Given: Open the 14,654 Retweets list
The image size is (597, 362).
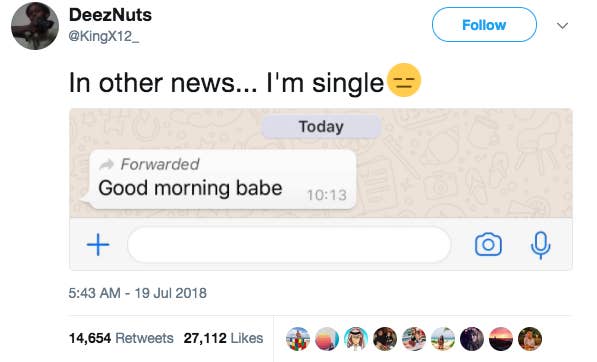Looking at the screenshot, I should click(x=121, y=338).
